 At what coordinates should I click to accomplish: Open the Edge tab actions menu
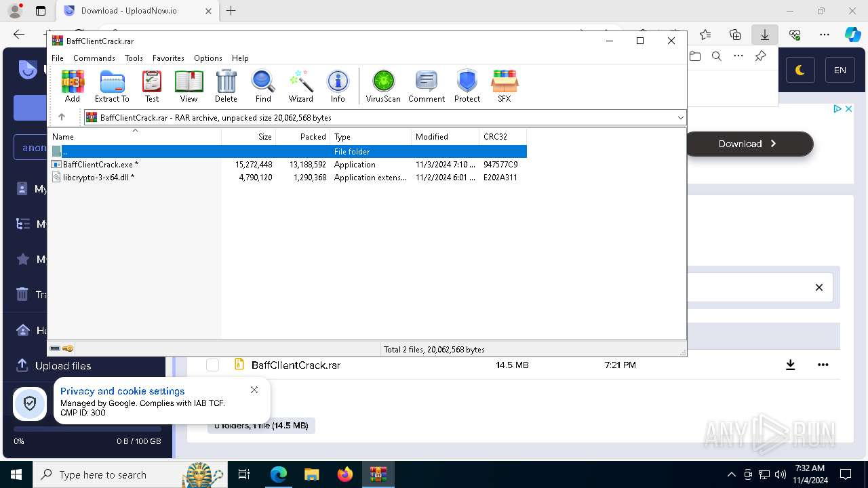[x=41, y=11]
